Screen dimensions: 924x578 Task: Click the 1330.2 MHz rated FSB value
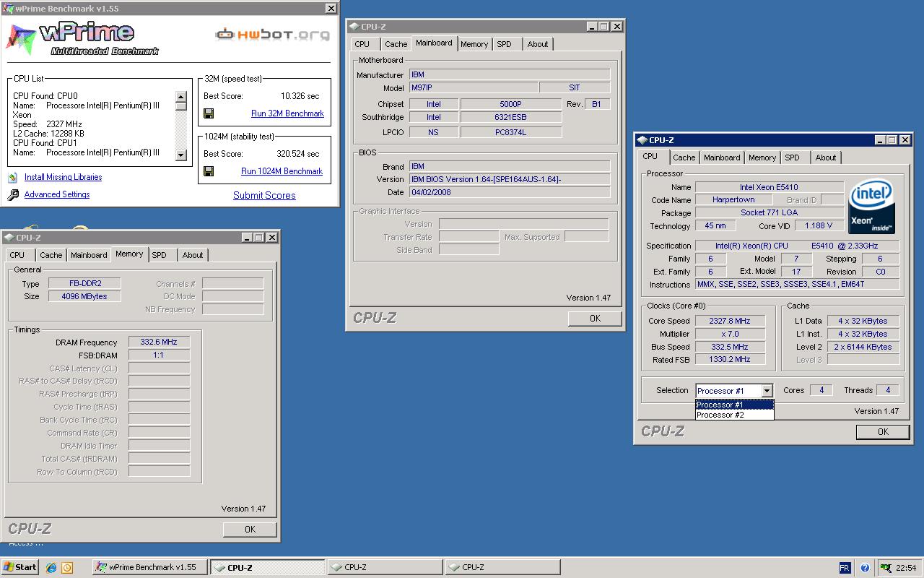[729, 360]
